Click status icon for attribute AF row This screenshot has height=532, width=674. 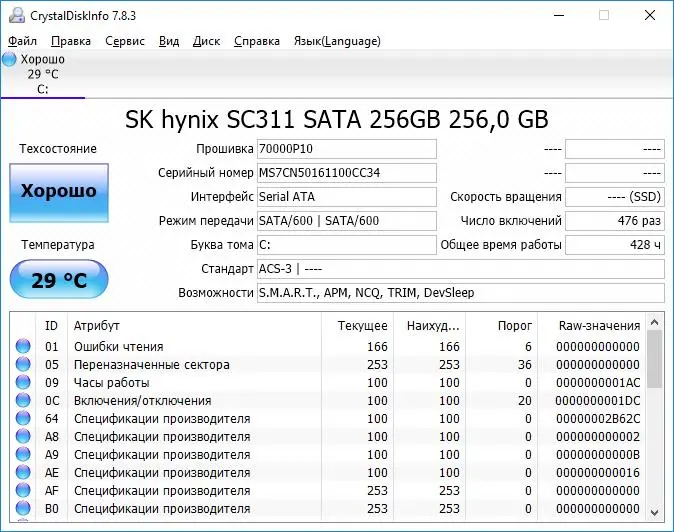click(x=23, y=490)
